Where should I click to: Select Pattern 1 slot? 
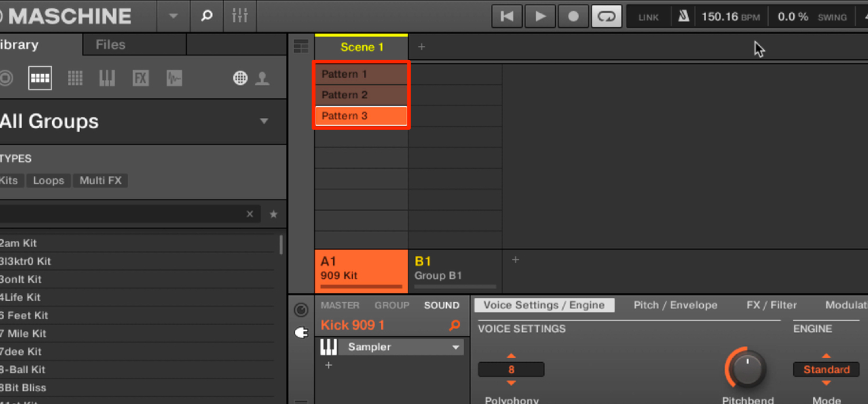click(x=361, y=74)
